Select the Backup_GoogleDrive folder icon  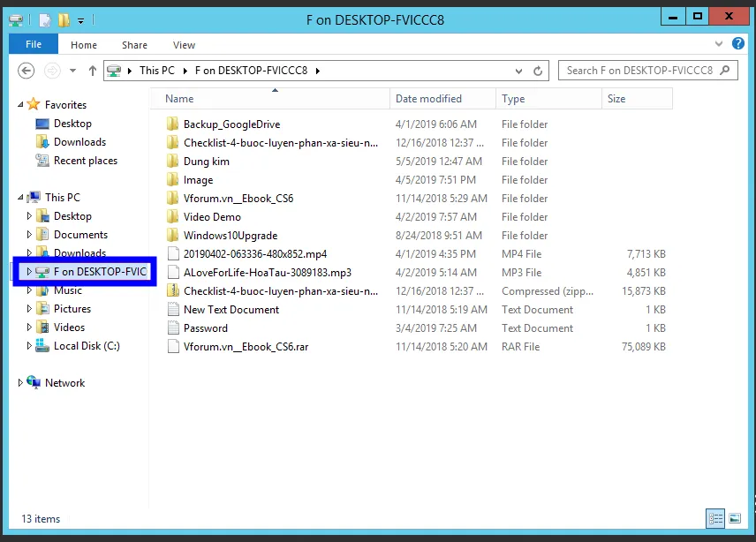tap(173, 124)
